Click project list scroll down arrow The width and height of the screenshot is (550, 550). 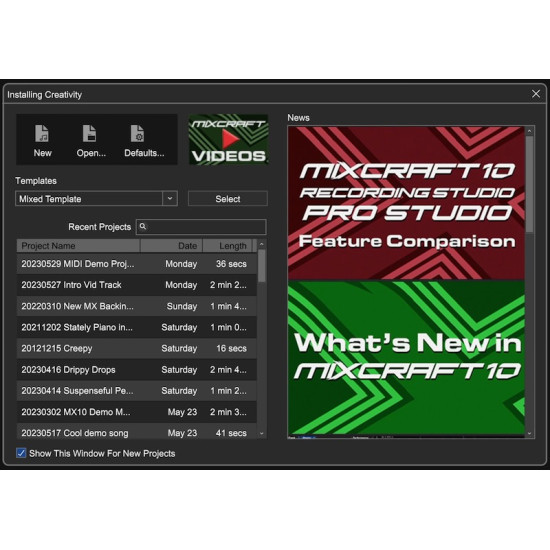coord(261,434)
